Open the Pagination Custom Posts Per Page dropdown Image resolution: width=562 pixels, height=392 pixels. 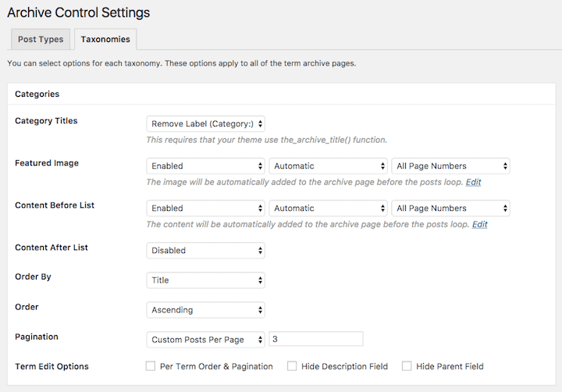click(206, 340)
